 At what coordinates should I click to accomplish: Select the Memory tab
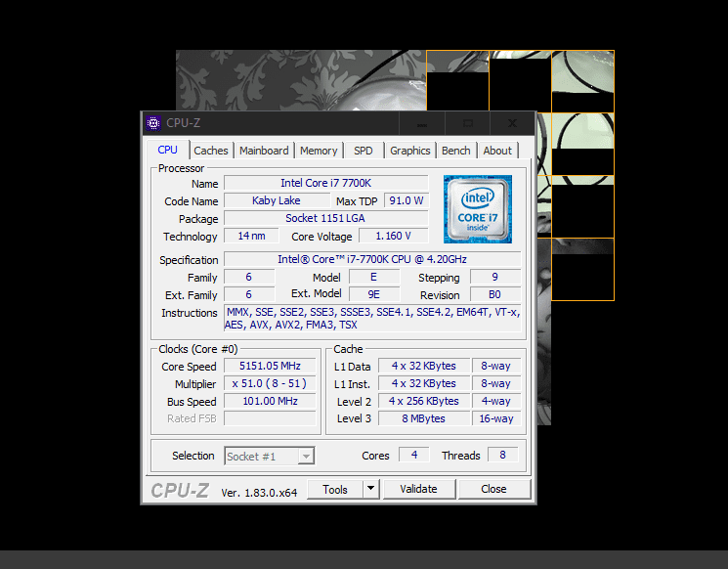319,151
